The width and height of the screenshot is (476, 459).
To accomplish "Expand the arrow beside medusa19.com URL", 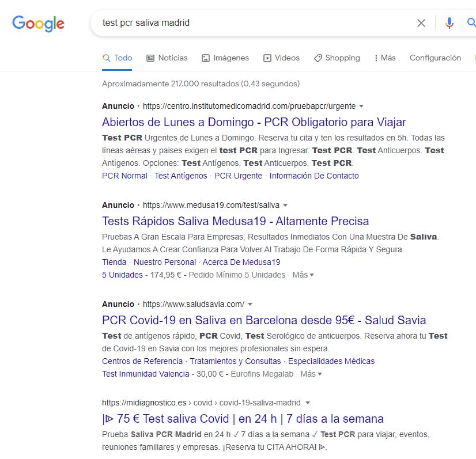I will pyautogui.click(x=285, y=206).
